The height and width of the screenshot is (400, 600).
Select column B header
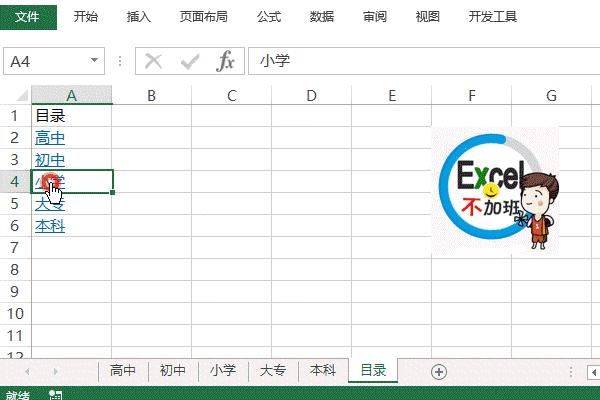(x=152, y=95)
